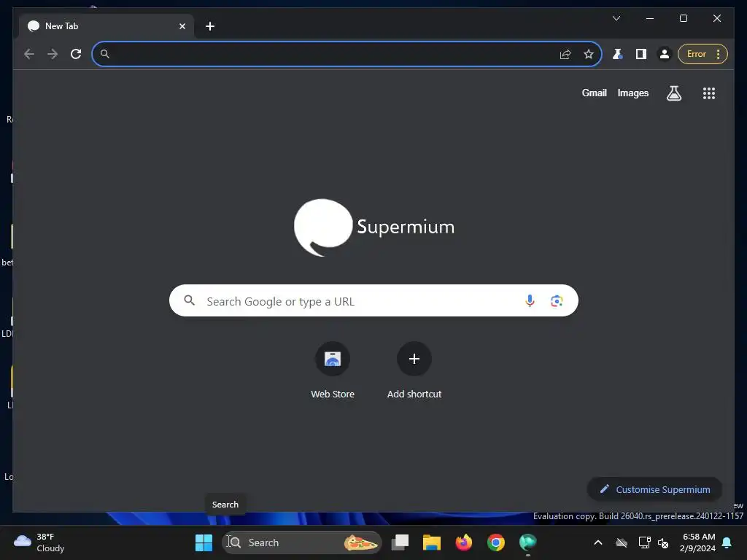Click the taskbar Search box
Image resolution: width=747 pixels, height=560 pixels.
[301, 542]
